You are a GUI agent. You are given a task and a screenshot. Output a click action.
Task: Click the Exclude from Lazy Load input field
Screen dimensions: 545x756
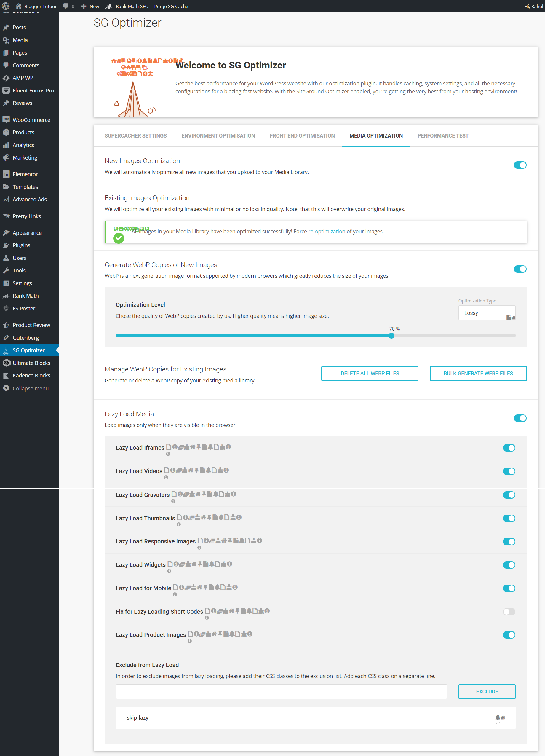(281, 692)
